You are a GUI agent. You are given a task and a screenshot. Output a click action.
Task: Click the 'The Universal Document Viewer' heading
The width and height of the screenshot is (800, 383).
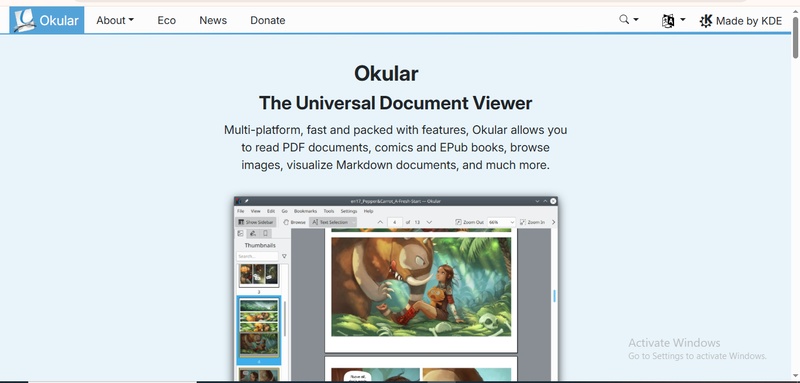pyautogui.click(x=395, y=103)
